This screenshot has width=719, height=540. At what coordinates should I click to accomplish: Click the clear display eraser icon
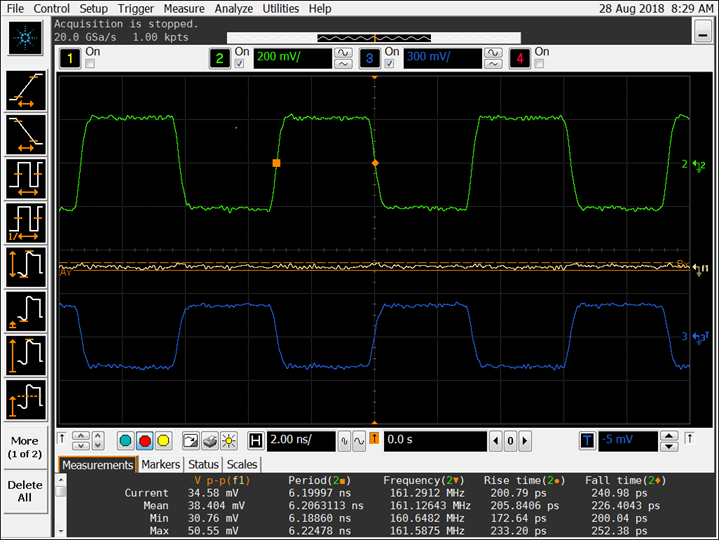[x=210, y=441]
